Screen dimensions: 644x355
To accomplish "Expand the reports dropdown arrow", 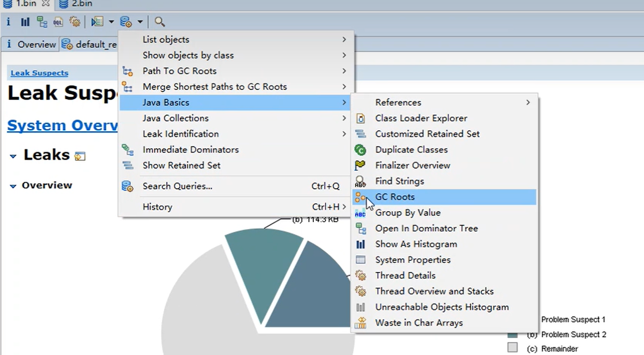I will click(x=111, y=22).
